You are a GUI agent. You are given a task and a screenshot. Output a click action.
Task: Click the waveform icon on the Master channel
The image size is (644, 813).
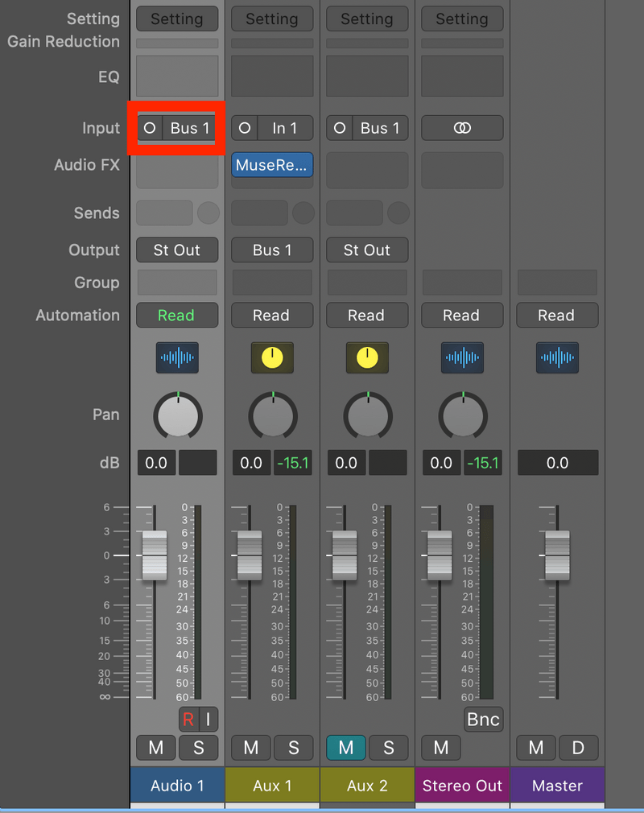coord(557,357)
